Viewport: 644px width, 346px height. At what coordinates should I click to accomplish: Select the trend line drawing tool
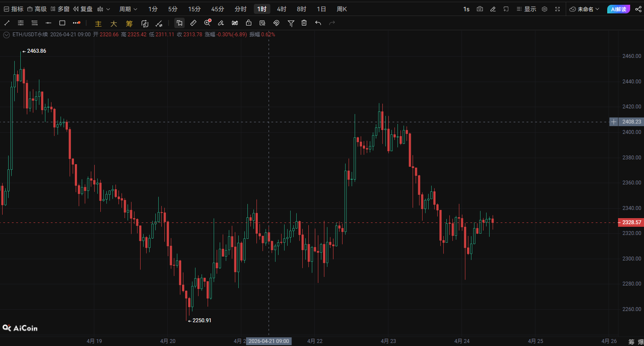coord(7,23)
